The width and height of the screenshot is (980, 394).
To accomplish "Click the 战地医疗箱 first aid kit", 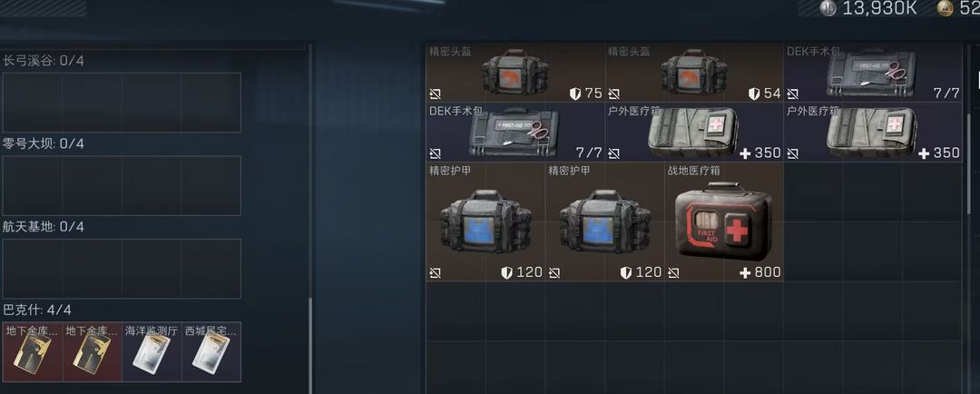I will 724,222.
